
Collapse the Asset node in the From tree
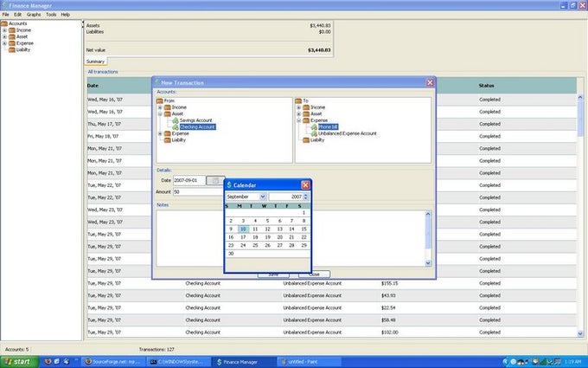pos(160,113)
